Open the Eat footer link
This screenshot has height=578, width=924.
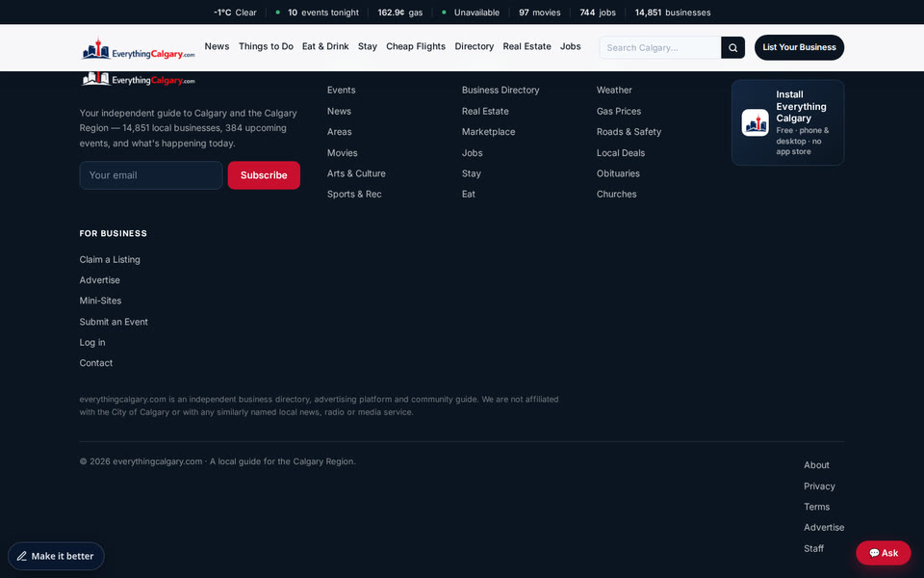pyautogui.click(x=469, y=194)
